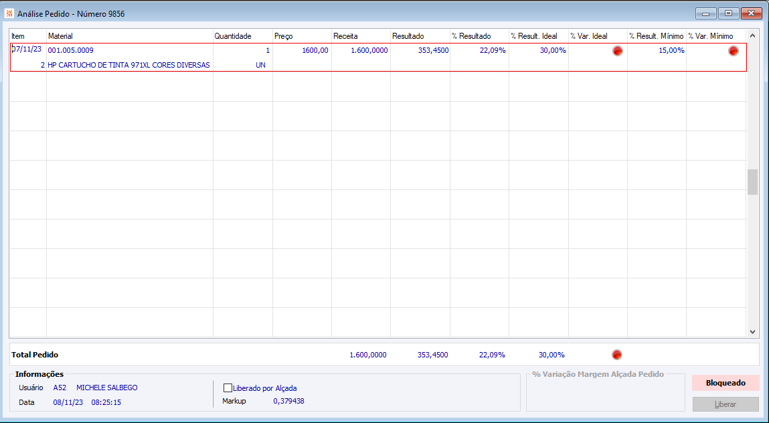
Task: Maximize the Análise Pedido window
Action: 729,14
